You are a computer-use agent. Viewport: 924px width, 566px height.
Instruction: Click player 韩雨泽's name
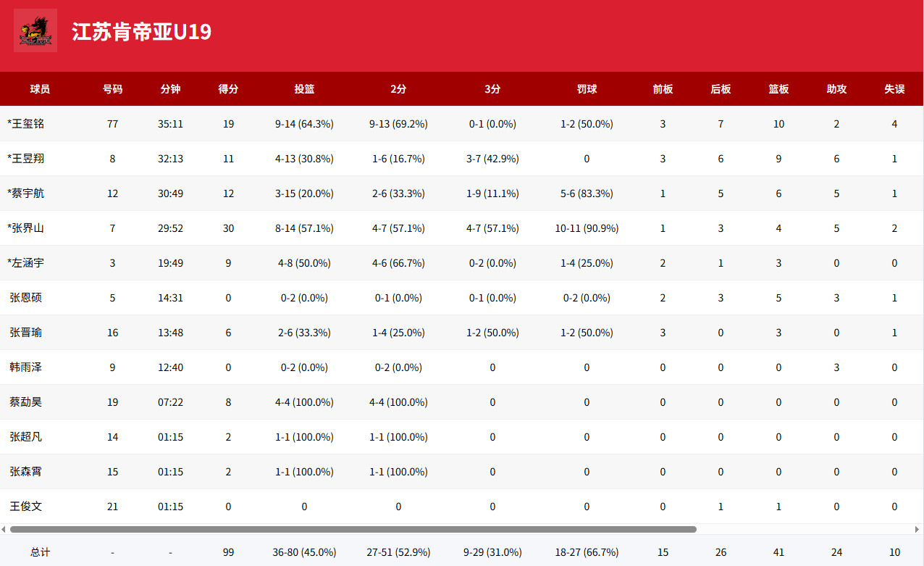(x=25, y=367)
